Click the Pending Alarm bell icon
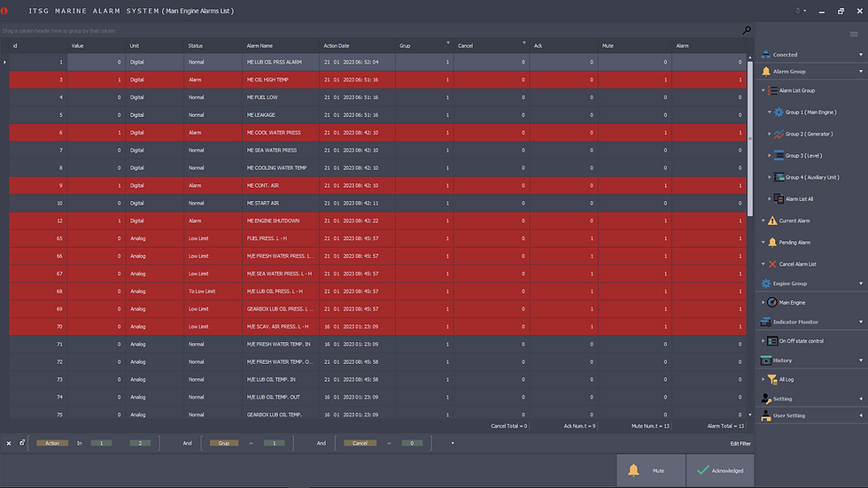 [x=772, y=243]
